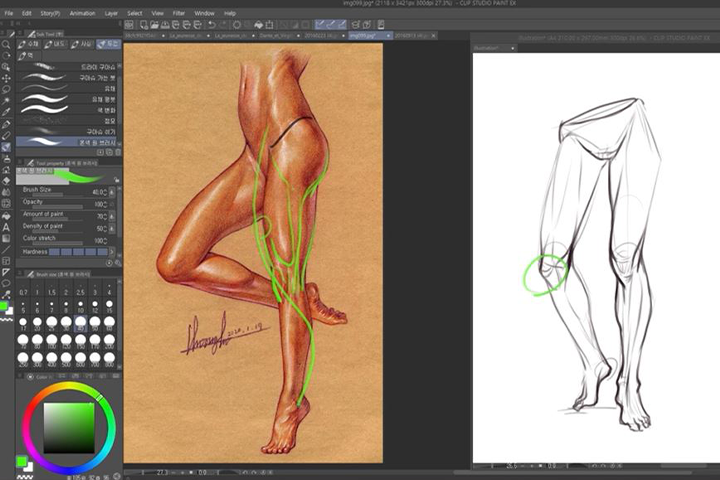The width and height of the screenshot is (720, 480).
Task: Click the Fill paint bucket command bar icon
Action: [259, 25]
